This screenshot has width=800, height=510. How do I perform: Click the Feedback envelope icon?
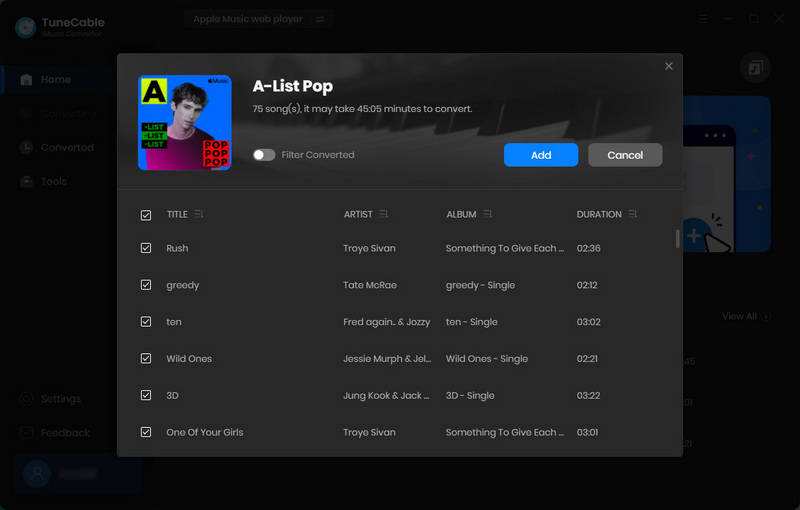[26, 433]
